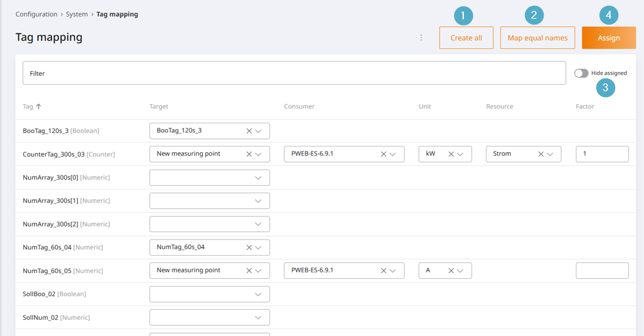The height and width of the screenshot is (336, 644).
Task: Clear the A unit selection
Action: pyautogui.click(x=451, y=270)
